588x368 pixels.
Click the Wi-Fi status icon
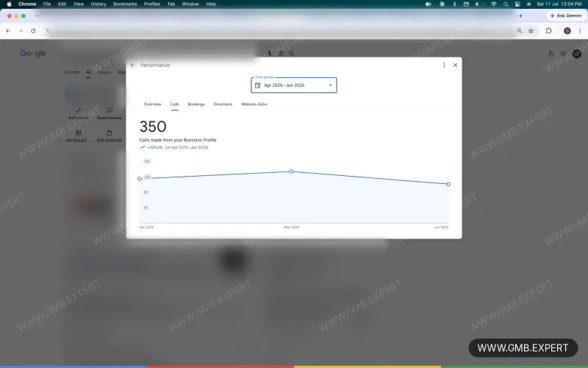coord(493,4)
